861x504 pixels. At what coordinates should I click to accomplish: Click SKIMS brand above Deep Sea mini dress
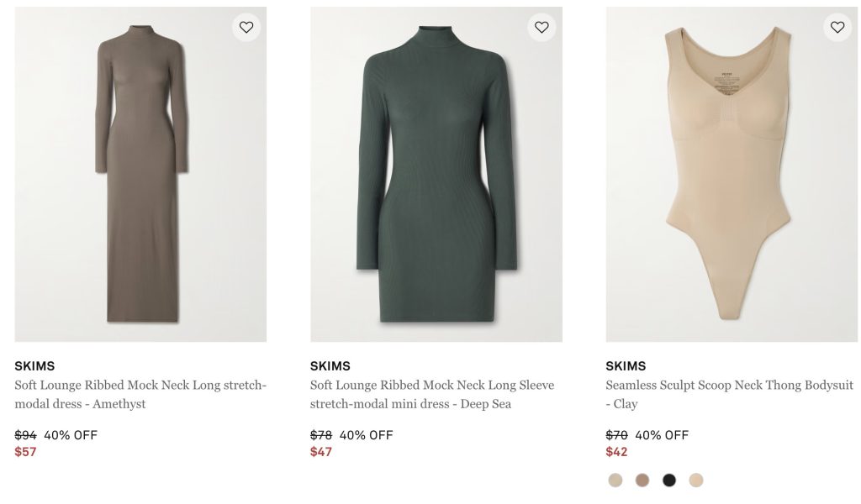330,366
